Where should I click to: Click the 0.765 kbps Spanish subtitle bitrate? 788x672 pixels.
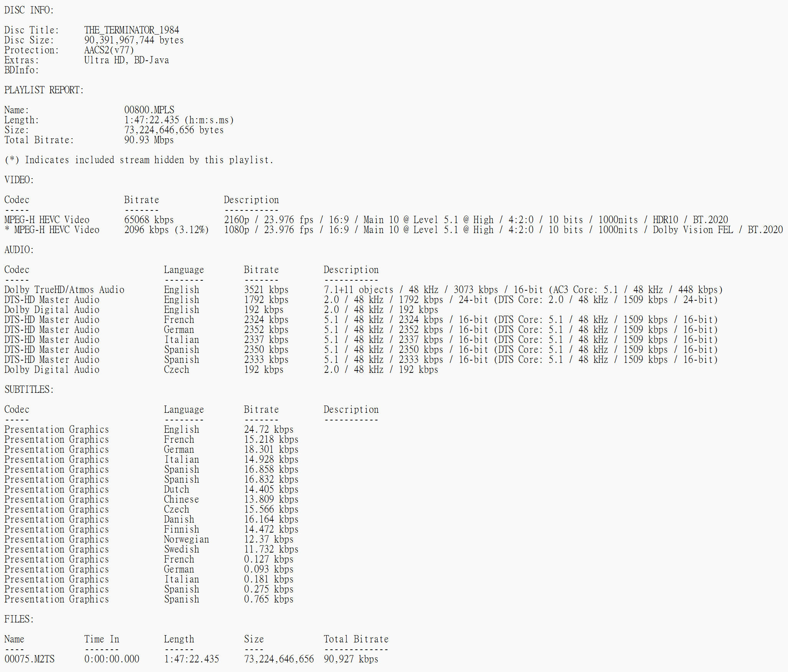tap(269, 599)
